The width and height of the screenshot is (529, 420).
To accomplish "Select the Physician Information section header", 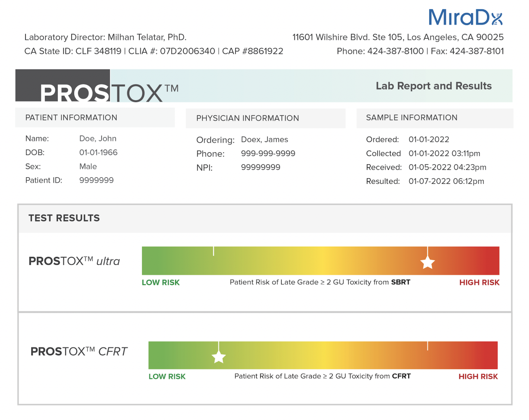I will [x=247, y=118].
